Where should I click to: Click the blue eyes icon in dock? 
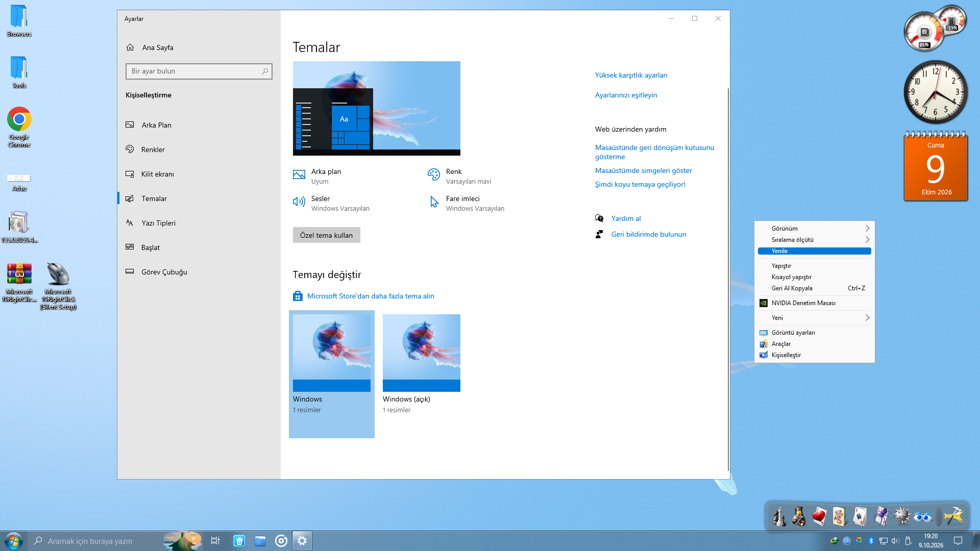coord(922,517)
